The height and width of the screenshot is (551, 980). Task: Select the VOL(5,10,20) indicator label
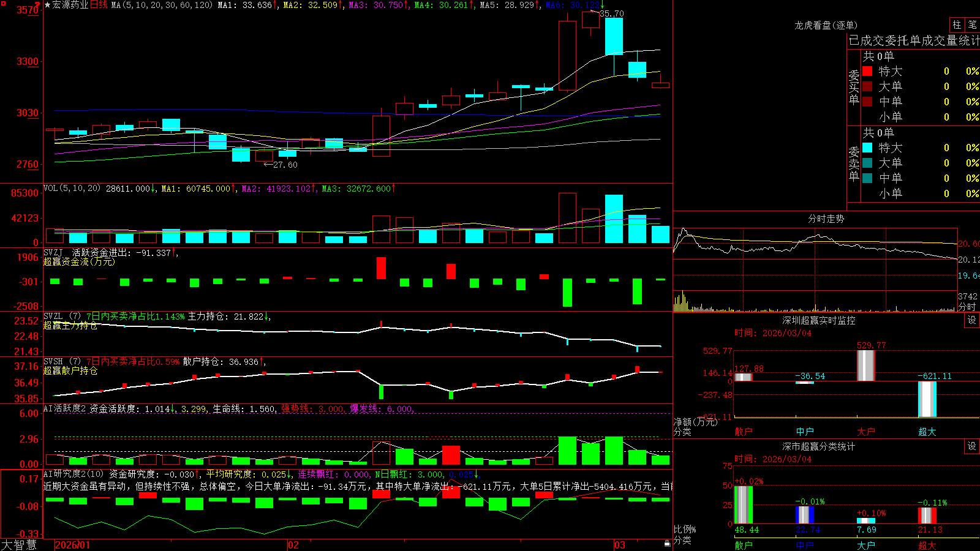(72, 189)
